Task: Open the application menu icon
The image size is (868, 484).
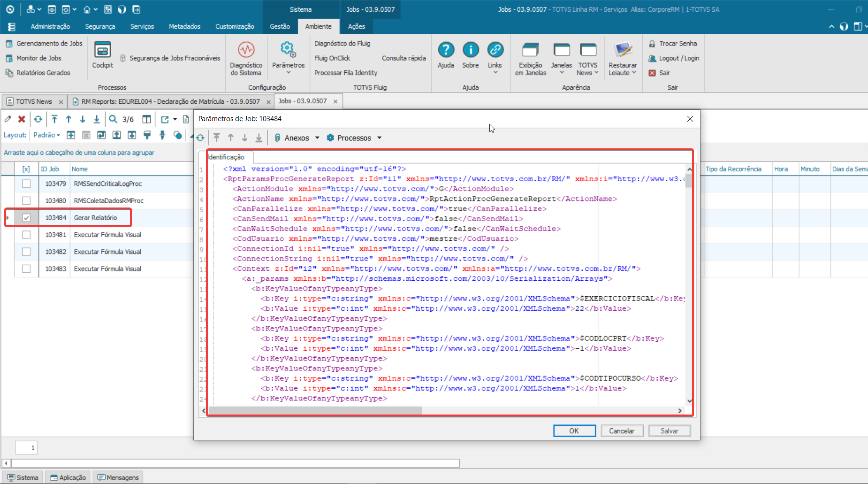Action: tap(12, 27)
